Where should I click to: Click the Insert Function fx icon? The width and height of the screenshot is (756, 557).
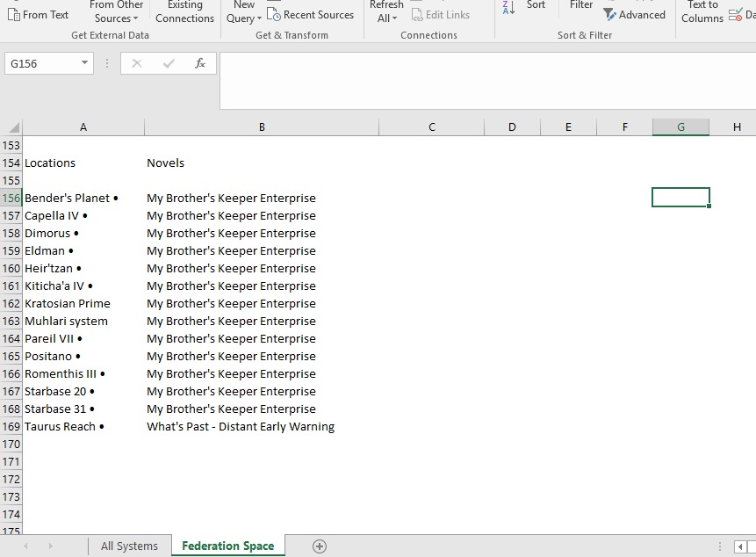point(199,63)
